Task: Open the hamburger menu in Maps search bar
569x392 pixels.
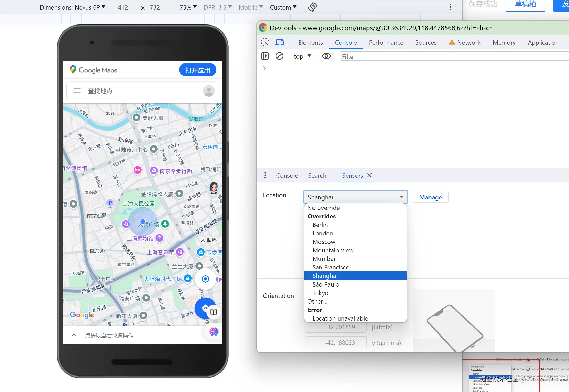Action: 77,91
